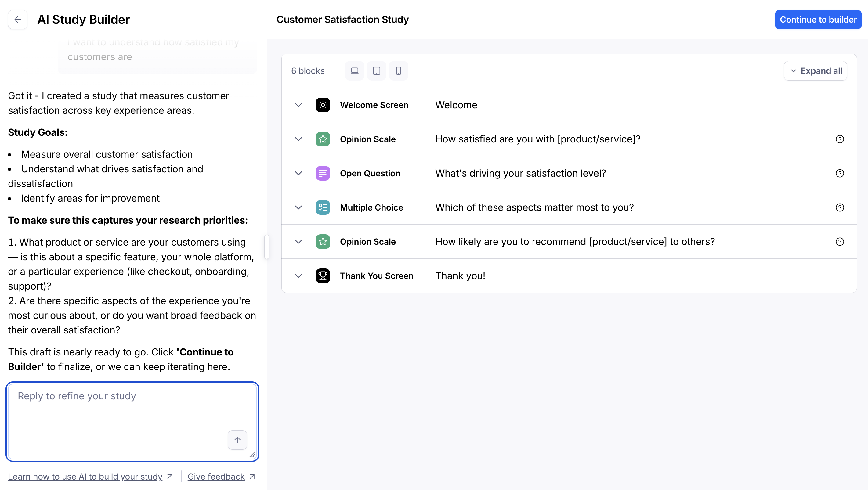Image resolution: width=868 pixels, height=490 pixels.
Task: Click Continue to builder button
Action: [x=818, y=20]
